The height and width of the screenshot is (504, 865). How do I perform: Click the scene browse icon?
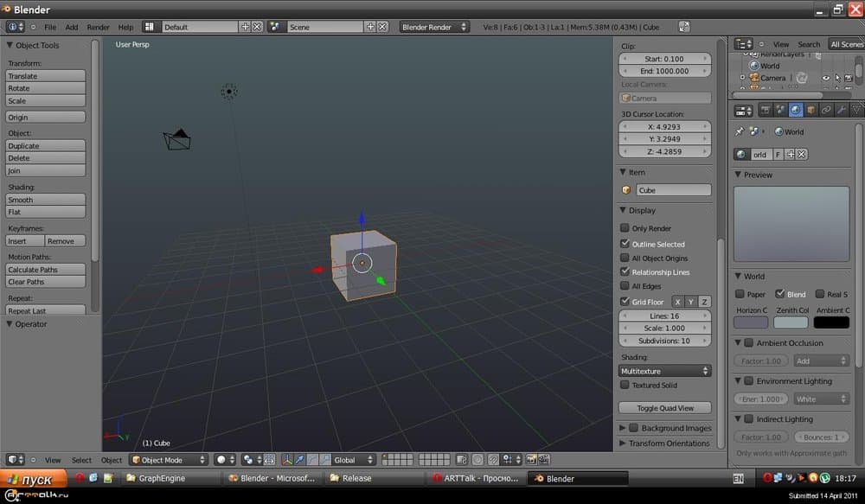click(x=276, y=27)
